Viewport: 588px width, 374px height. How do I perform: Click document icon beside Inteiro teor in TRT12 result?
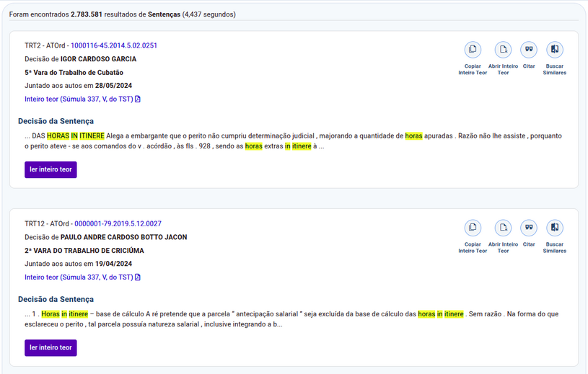(138, 277)
